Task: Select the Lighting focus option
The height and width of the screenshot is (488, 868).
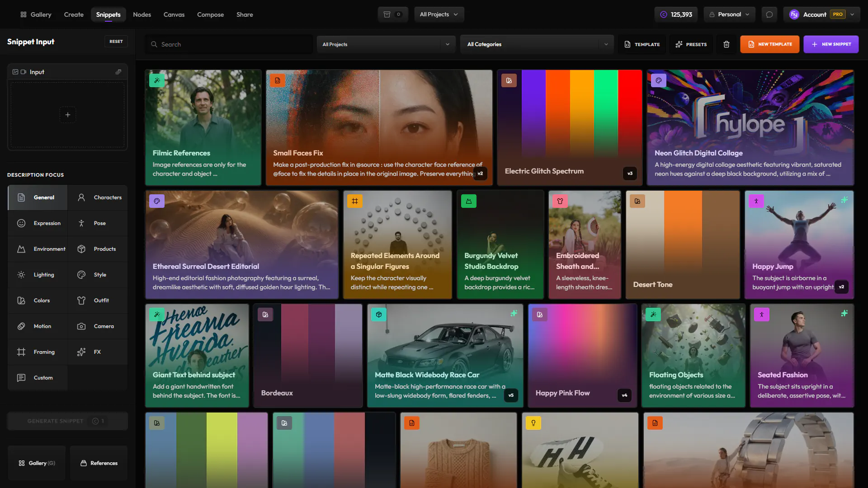Action: coord(38,275)
